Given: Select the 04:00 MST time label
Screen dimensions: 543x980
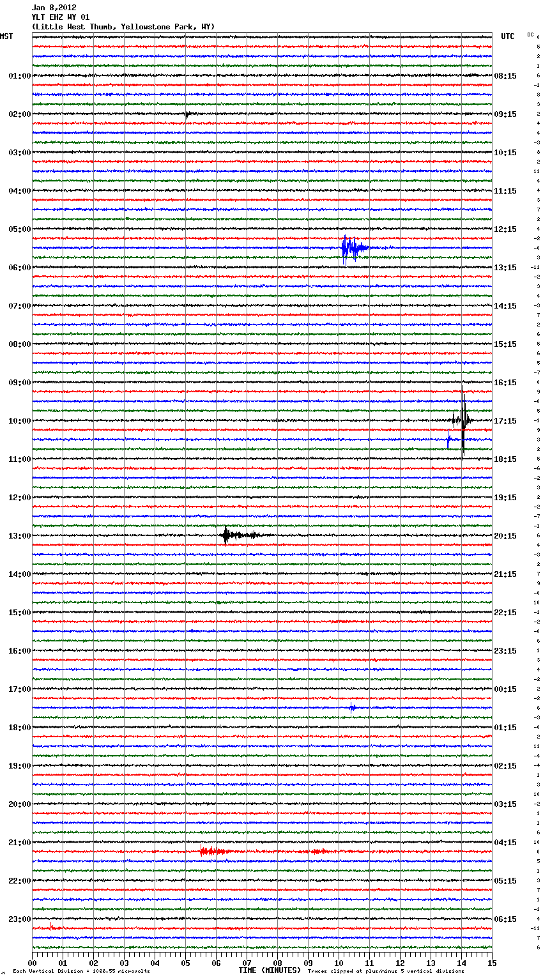Looking at the screenshot, I should coord(20,191).
